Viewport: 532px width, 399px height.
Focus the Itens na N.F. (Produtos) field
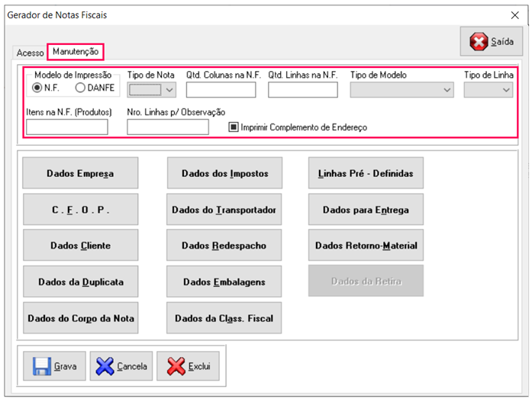click(66, 127)
